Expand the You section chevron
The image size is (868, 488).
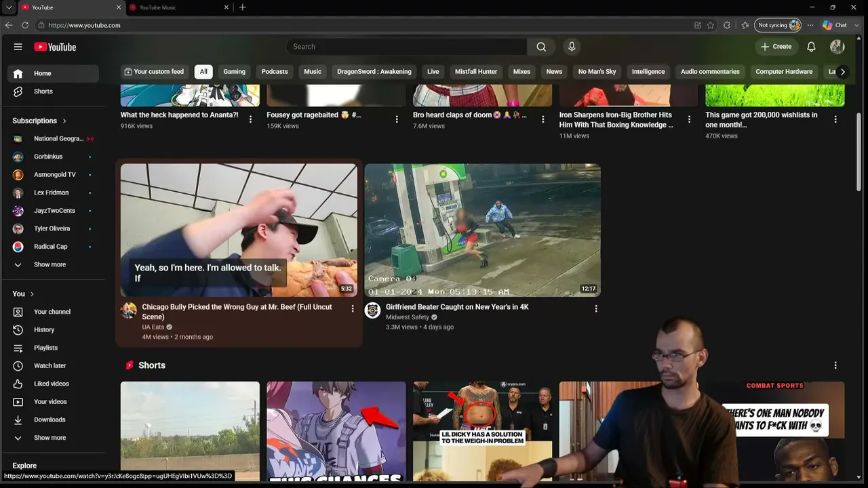32,294
